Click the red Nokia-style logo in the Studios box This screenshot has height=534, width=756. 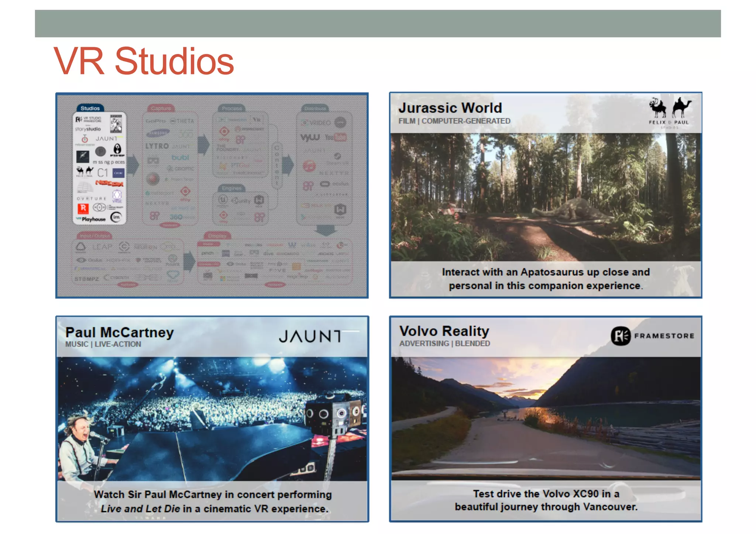pos(110,183)
